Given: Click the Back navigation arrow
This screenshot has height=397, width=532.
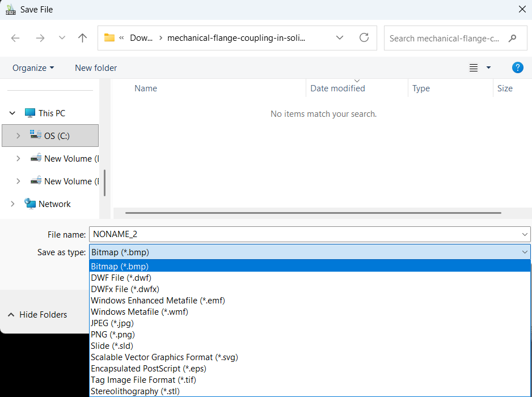Looking at the screenshot, I should [x=15, y=38].
